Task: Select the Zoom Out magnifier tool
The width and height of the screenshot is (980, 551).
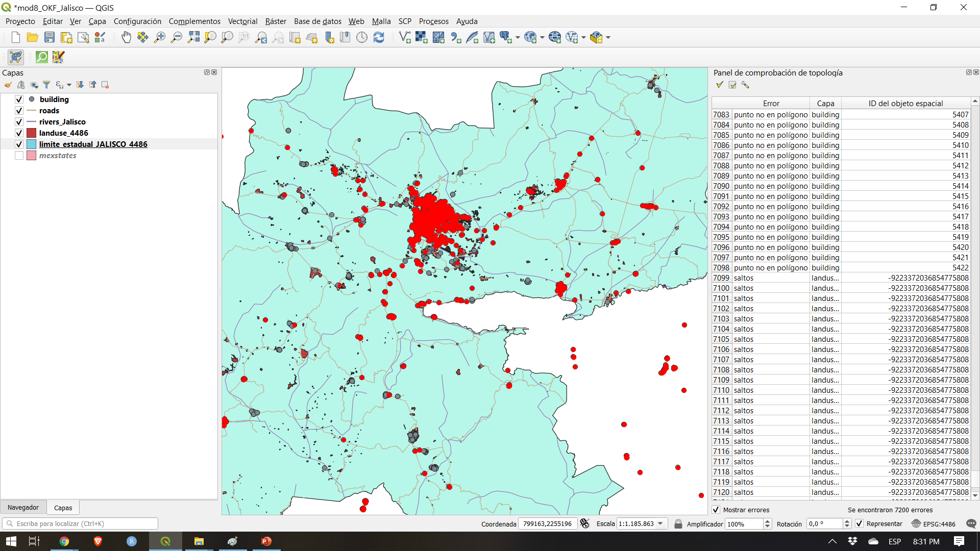Action: 177,37
